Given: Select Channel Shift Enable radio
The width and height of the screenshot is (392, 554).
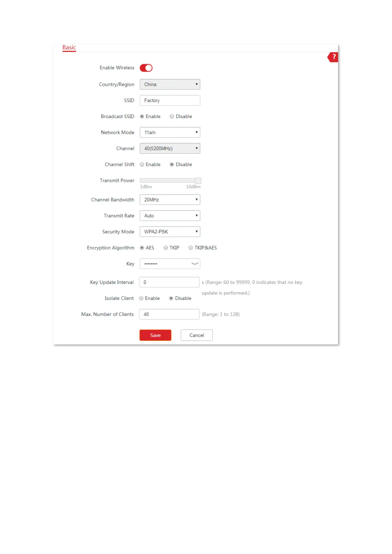Looking at the screenshot, I should (142, 164).
